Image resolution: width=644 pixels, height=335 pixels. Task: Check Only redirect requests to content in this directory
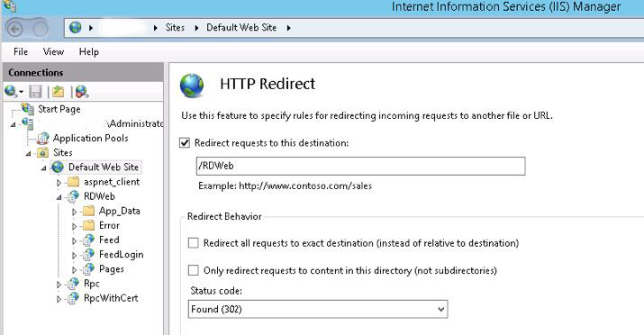(193, 270)
